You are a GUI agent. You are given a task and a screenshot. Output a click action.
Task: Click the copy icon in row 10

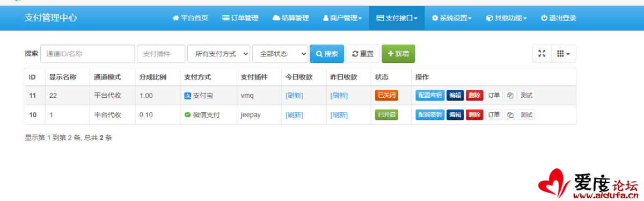click(x=510, y=114)
